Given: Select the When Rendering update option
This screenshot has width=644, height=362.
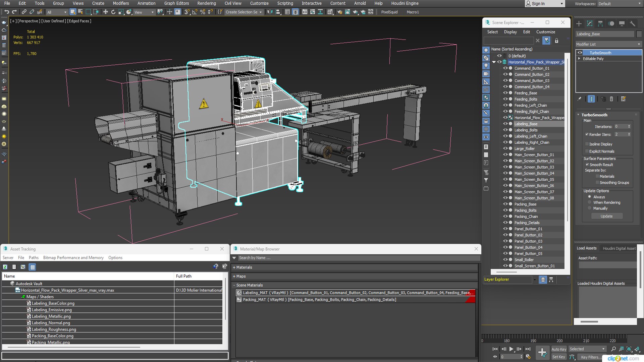Looking at the screenshot, I should pyautogui.click(x=590, y=202).
